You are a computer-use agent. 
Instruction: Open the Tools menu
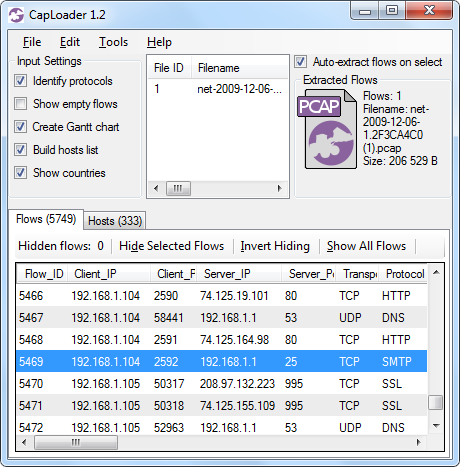(113, 42)
